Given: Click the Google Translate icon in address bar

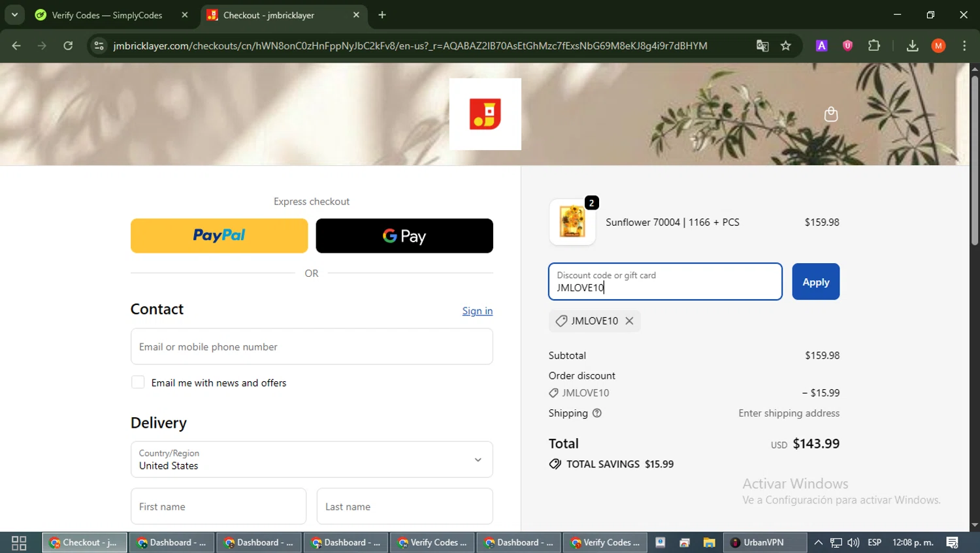Looking at the screenshot, I should click(x=762, y=46).
